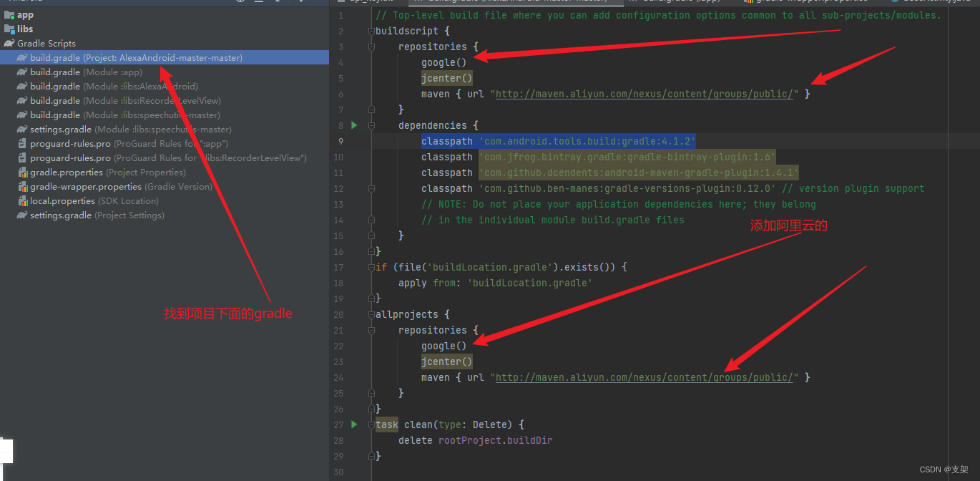Click run gutter icon beside task clean
This screenshot has width=980, height=481.
[x=353, y=424]
